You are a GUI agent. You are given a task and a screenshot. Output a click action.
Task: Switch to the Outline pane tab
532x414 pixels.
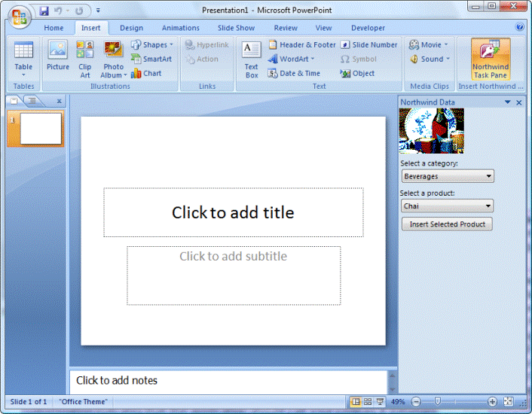32,101
